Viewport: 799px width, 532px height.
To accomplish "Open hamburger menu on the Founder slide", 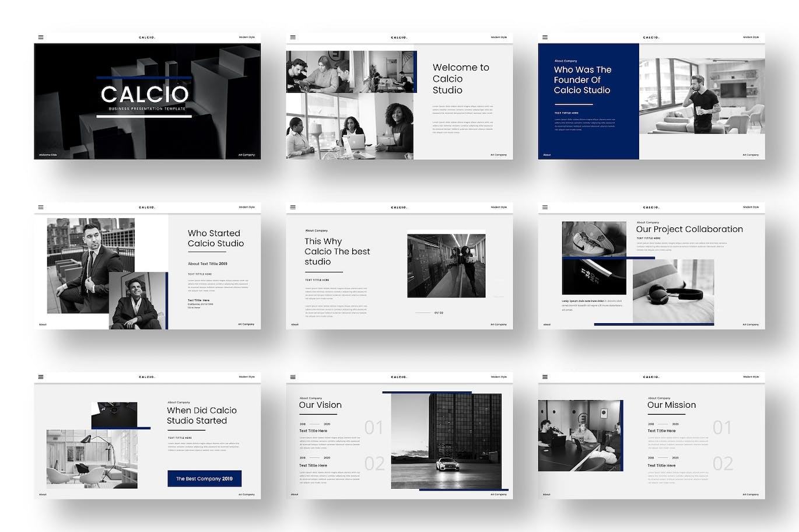I will pyautogui.click(x=545, y=37).
